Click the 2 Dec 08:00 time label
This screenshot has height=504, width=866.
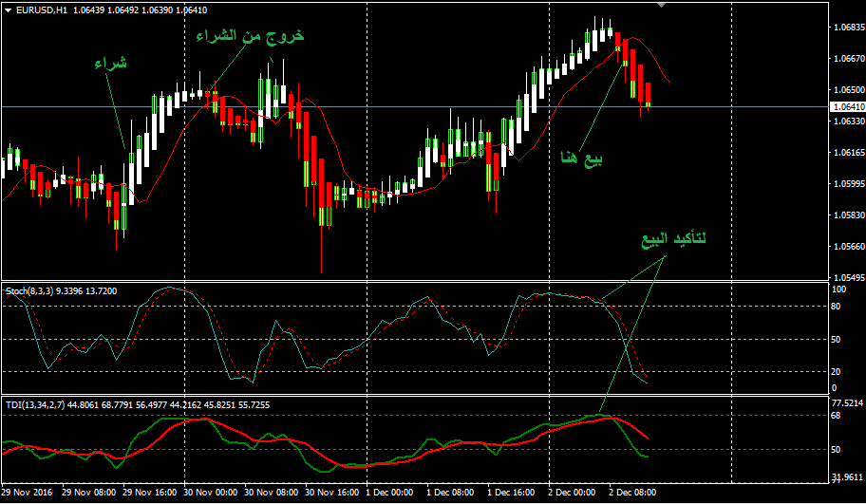point(633,492)
